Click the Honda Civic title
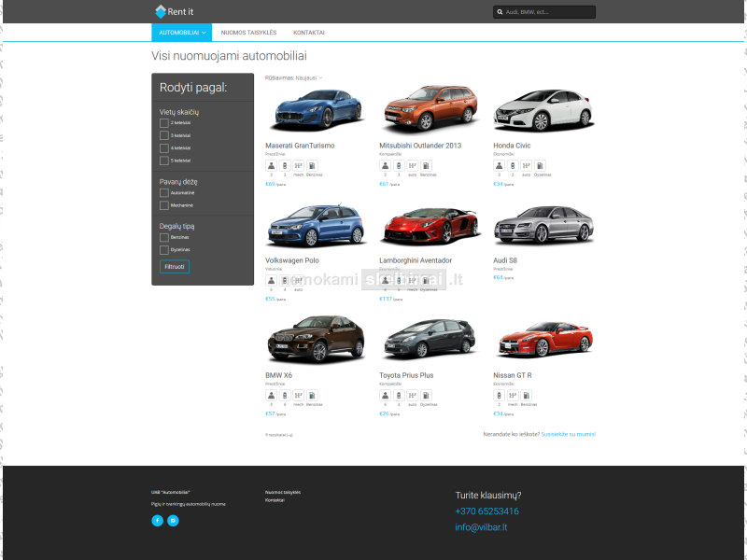 (x=512, y=146)
